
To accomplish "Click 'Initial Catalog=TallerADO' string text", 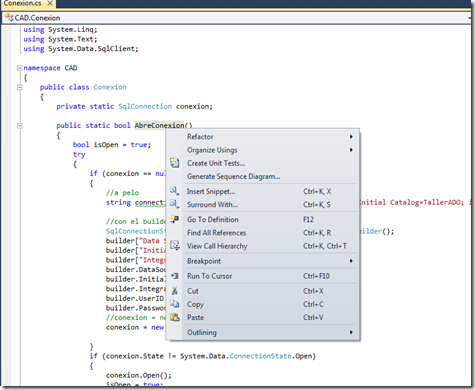I will [x=411, y=202].
